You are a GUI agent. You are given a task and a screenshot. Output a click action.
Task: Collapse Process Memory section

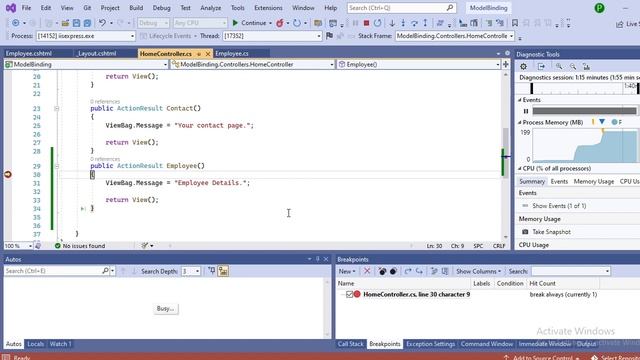(520, 122)
